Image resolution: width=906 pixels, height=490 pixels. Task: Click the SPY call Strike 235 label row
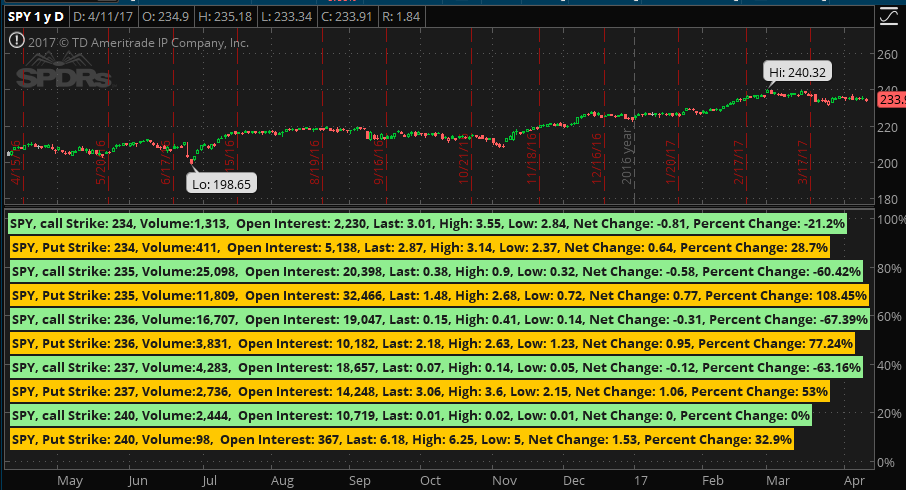[436, 272]
